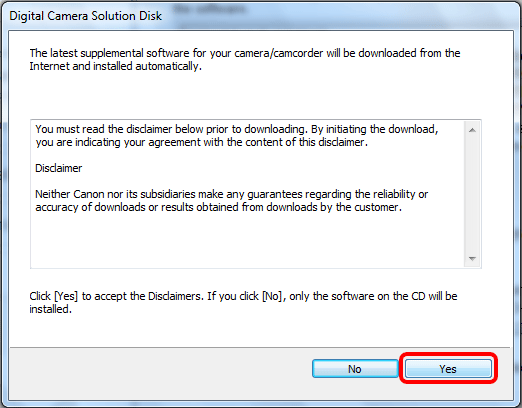Click No to install only CD software
522x408 pixels.
pyautogui.click(x=355, y=368)
